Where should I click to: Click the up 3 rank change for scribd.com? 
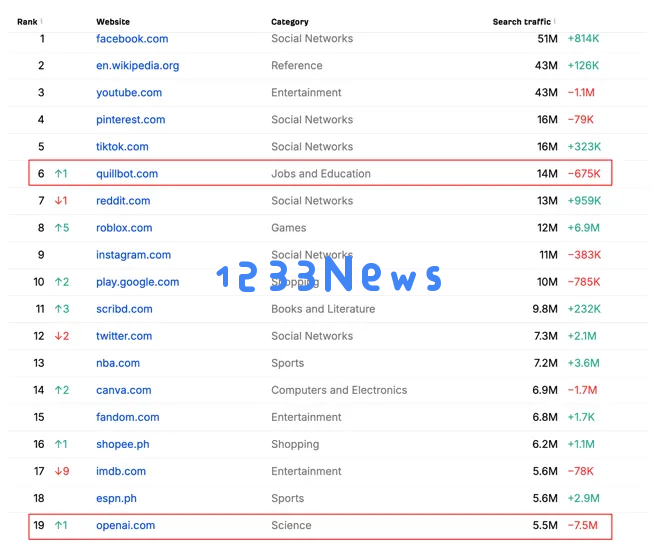[62, 309]
